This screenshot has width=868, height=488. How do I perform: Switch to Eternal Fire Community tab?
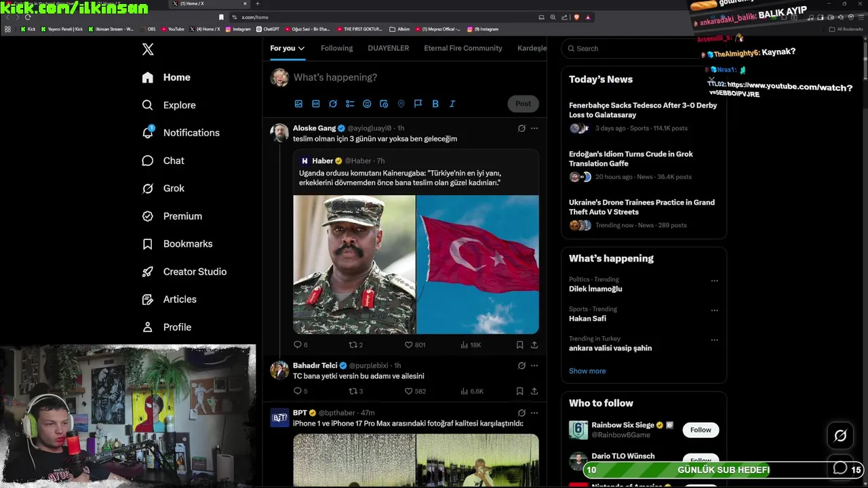click(463, 48)
